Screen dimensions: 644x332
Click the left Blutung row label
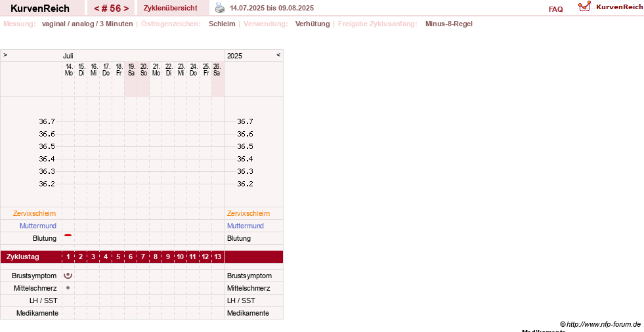click(x=45, y=238)
